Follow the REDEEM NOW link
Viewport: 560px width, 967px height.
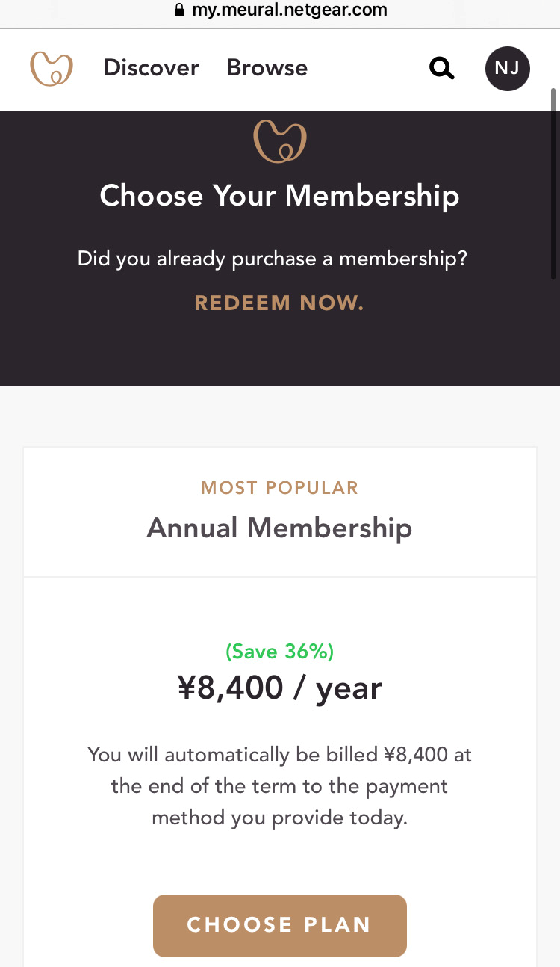(x=279, y=303)
